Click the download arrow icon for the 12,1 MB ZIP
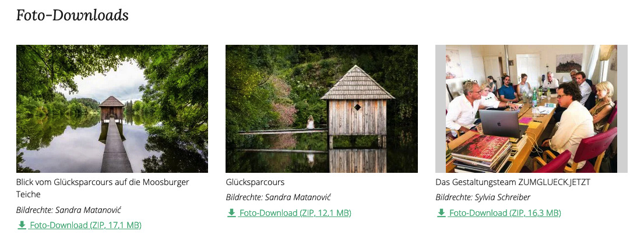 (x=231, y=213)
